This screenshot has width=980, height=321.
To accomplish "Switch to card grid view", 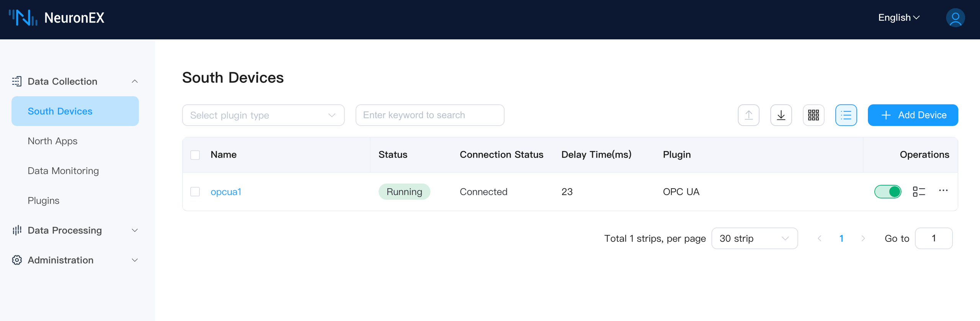I will (813, 115).
